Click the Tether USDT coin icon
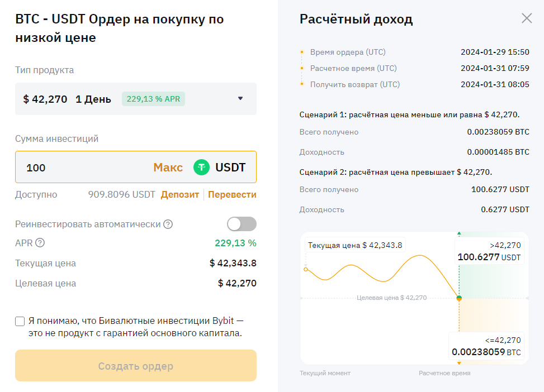The height and width of the screenshot is (392, 544). (201, 167)
